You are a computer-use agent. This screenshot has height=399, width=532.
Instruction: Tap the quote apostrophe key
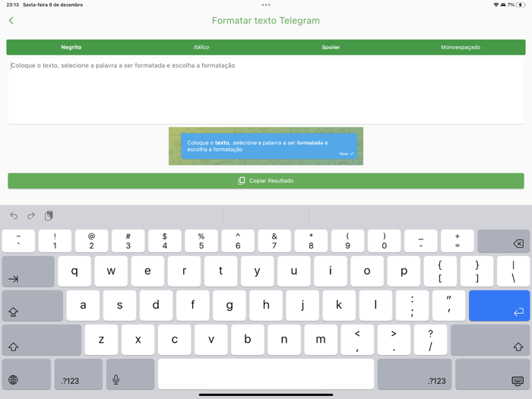click(449, 306)
